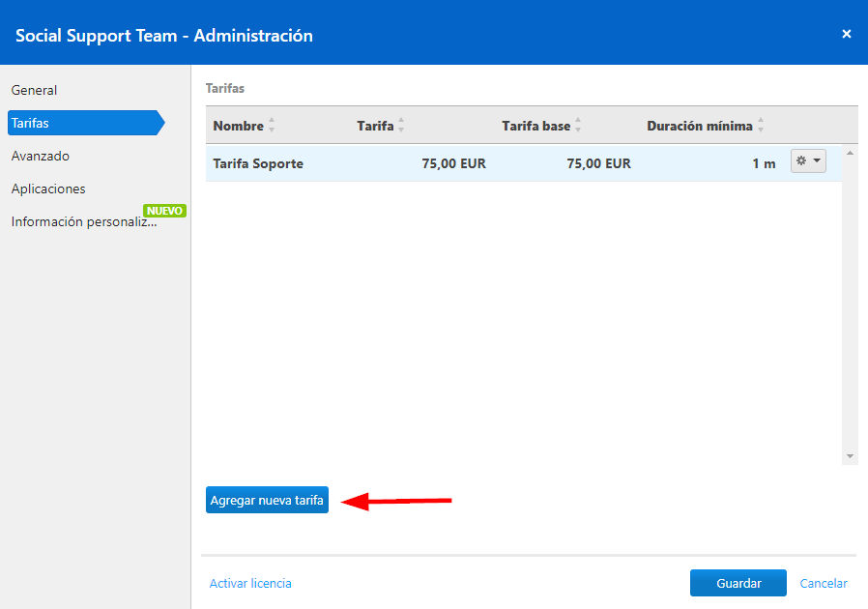Save changes with Guardar button

point(738,583)
